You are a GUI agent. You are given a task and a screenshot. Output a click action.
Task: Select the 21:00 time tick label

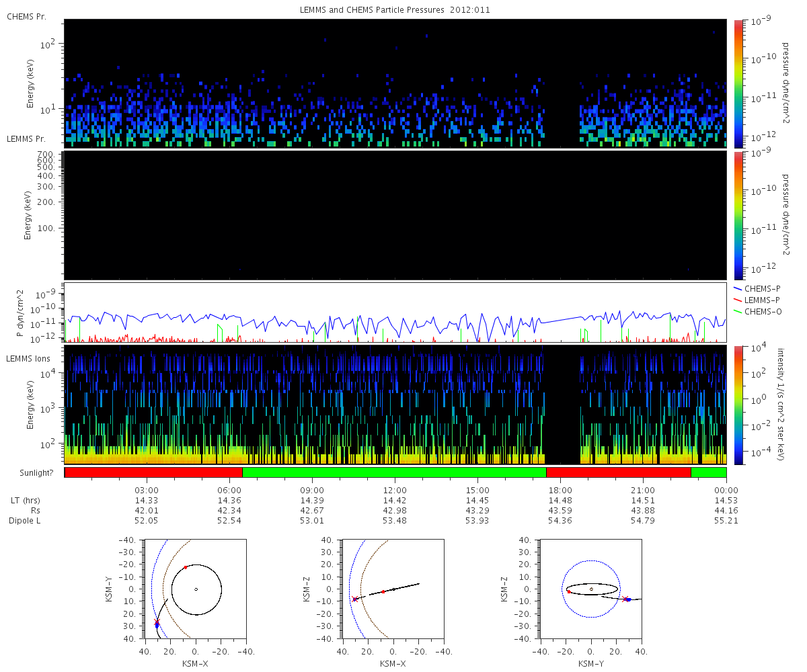tap(643, 490)
